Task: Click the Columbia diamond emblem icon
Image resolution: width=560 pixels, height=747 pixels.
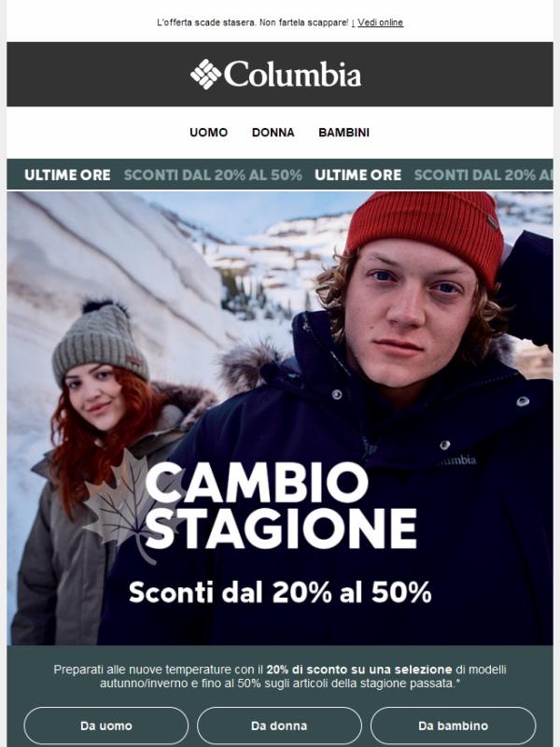Action: tap(205, 75)
